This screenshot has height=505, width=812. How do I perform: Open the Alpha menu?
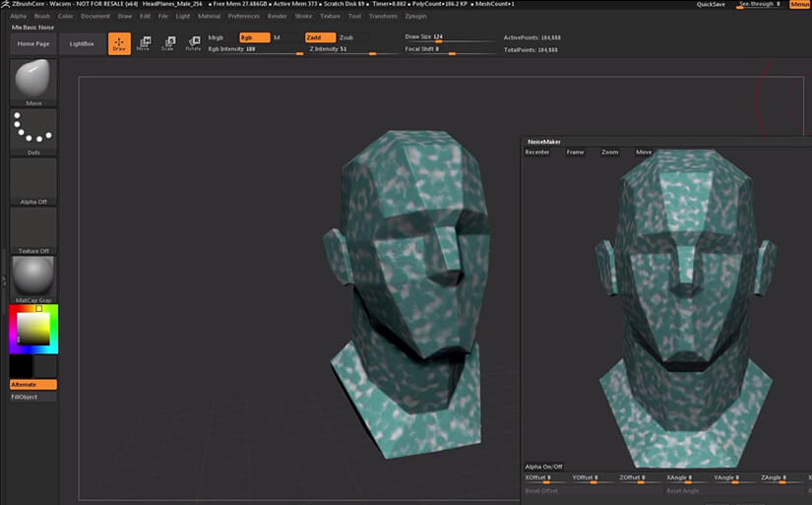(x=18, y=16)
